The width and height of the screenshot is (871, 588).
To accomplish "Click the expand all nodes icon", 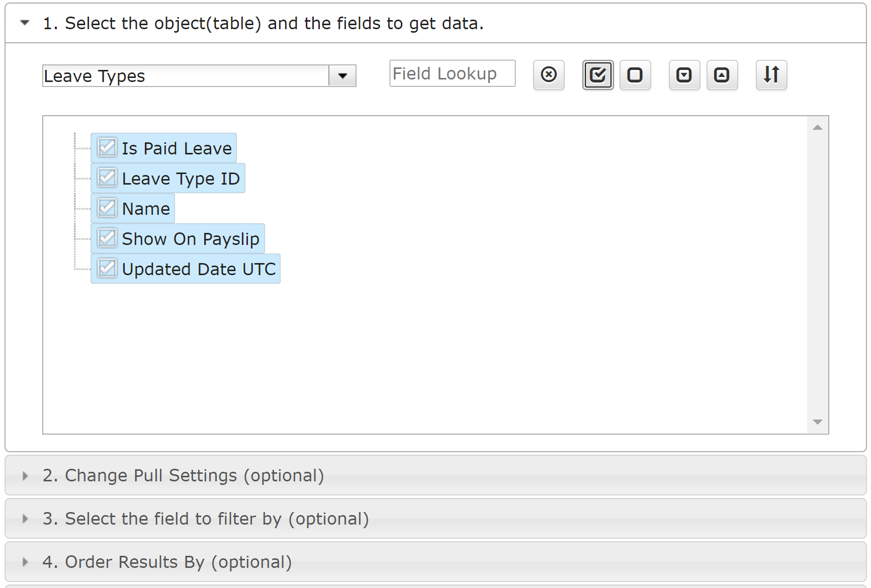I will (684, 75).
